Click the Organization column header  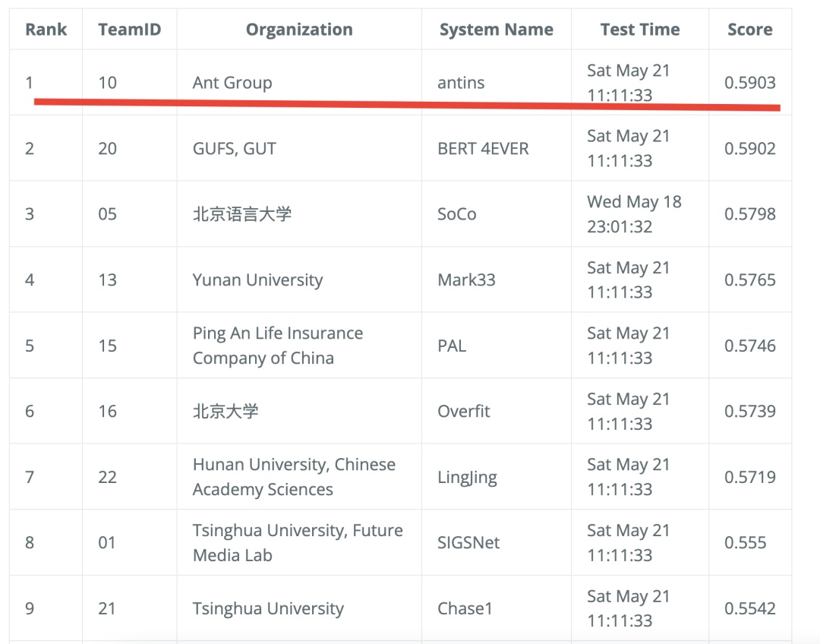(x=299, y=30)
